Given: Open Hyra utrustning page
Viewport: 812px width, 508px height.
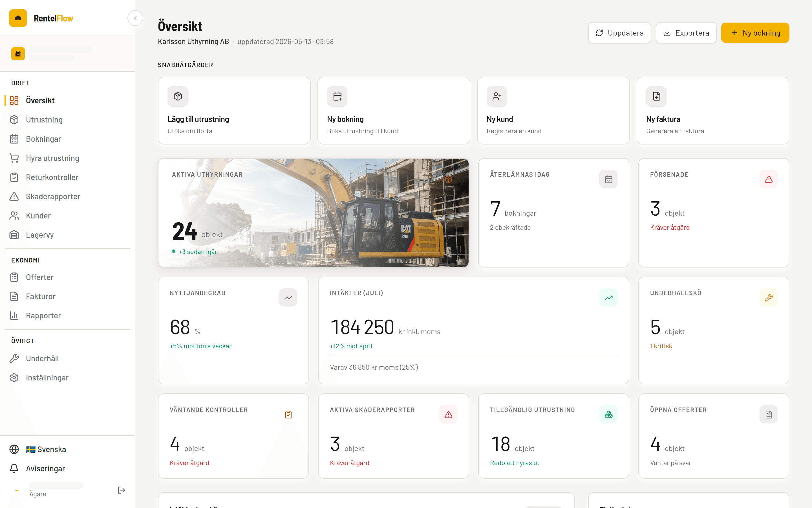Looking at the screenshot, I should click(67, 158).
